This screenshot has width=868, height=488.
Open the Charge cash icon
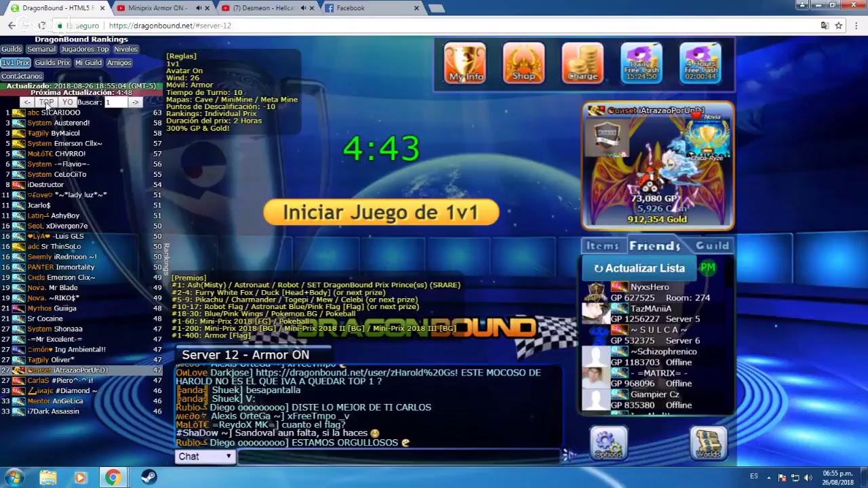click(583, 63)
